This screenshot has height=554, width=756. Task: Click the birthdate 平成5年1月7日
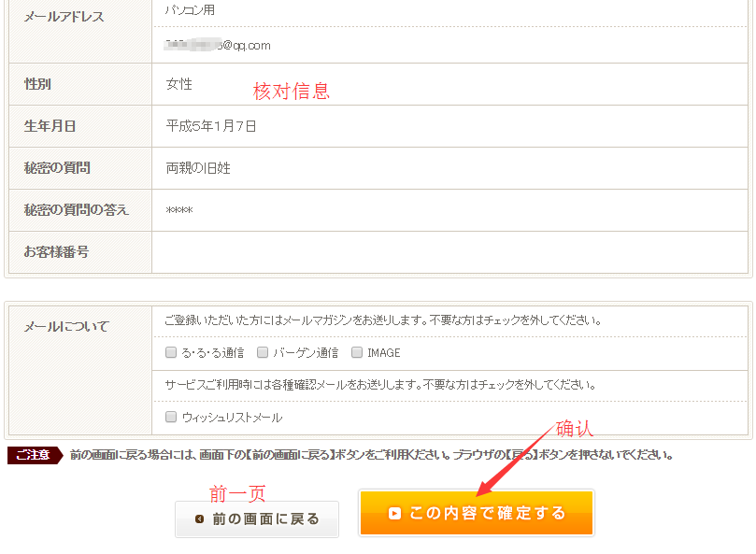pyautogui.click(x=211, y=126)
